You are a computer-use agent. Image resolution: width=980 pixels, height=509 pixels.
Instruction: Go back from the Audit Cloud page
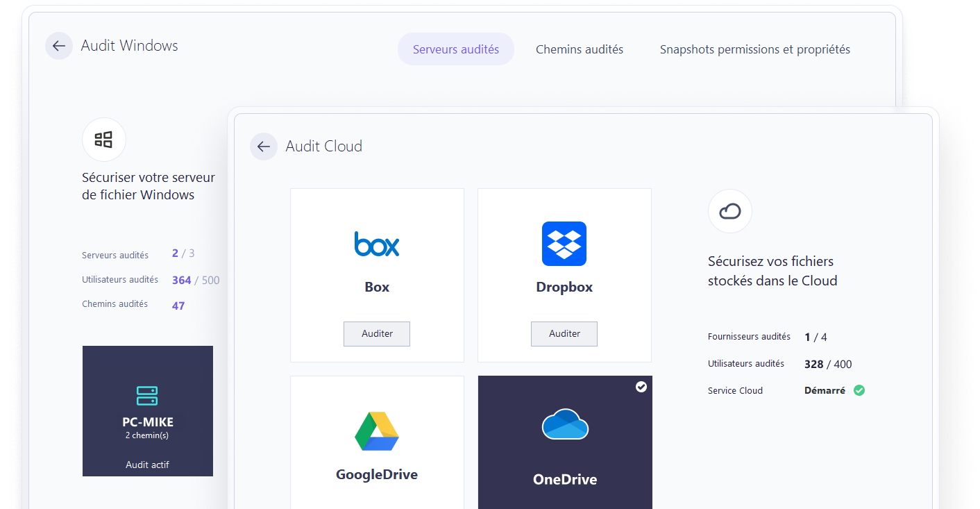click(x=264, y=147)
